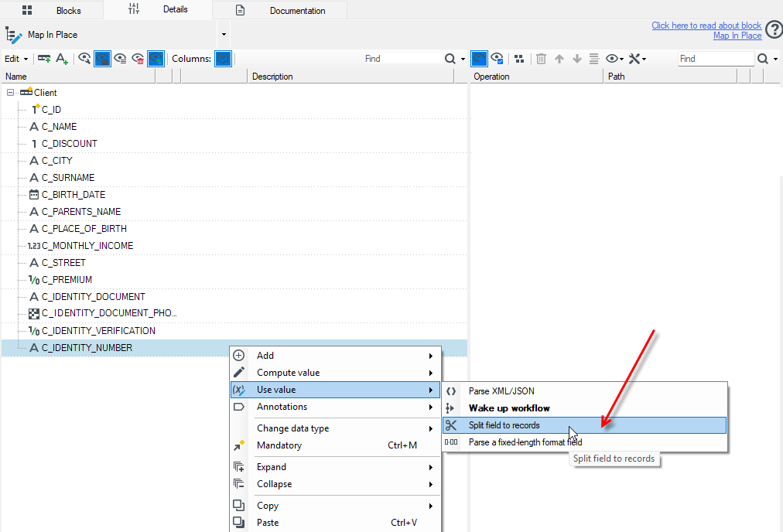Open the Edit dropdown menu
The image size is (783, 532).
tap(16, 59)
